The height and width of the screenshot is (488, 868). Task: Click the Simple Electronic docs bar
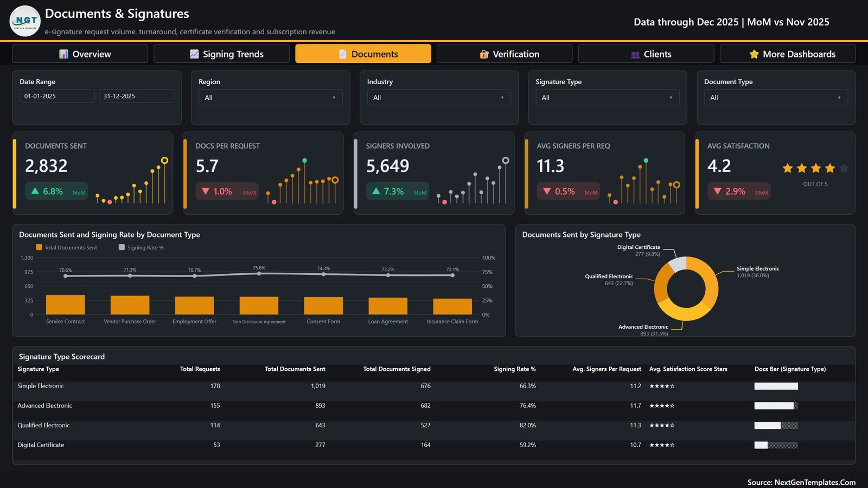(776, 386)
